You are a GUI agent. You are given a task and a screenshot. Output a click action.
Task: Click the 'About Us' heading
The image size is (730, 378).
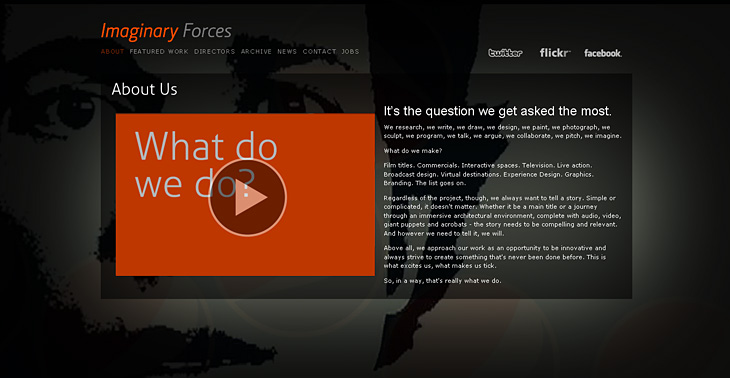(144, 89)
